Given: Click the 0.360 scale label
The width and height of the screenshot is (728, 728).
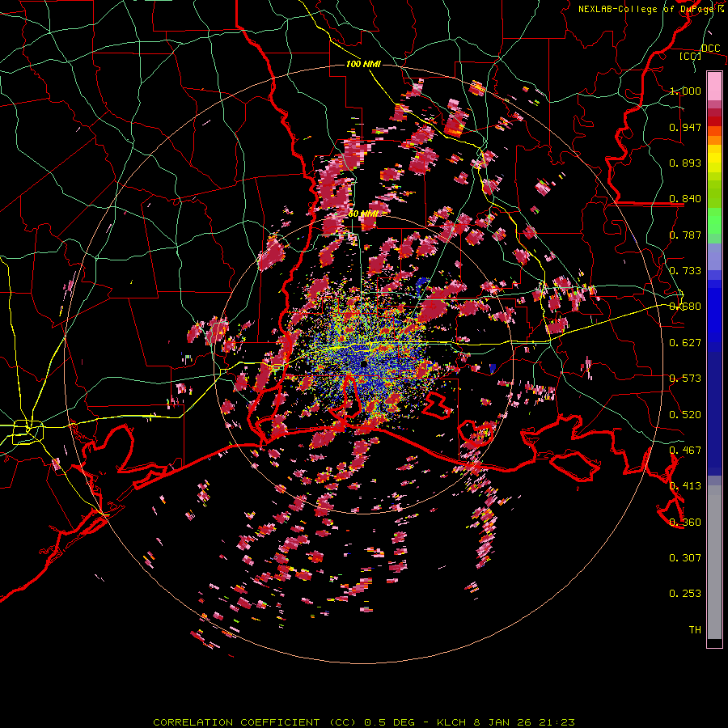Looking at the screenshot, I should [x=685, y=523].
